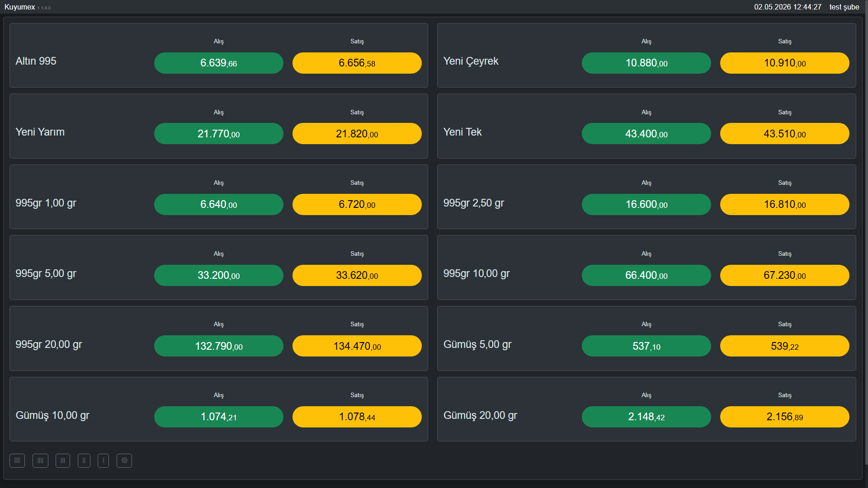Click the 995gr 2,50 gr Alış price
This screenshot has width=868, height=488.
(x=646, y=204)
